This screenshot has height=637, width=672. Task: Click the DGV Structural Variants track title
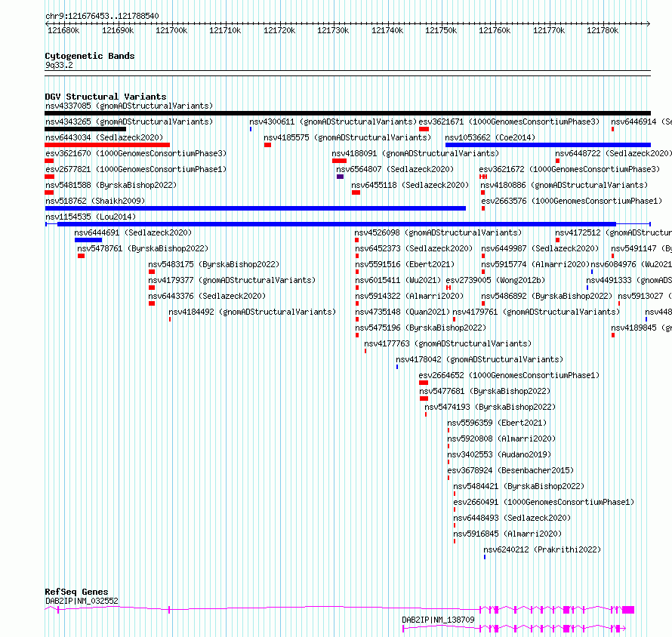[x=106, y=97]
